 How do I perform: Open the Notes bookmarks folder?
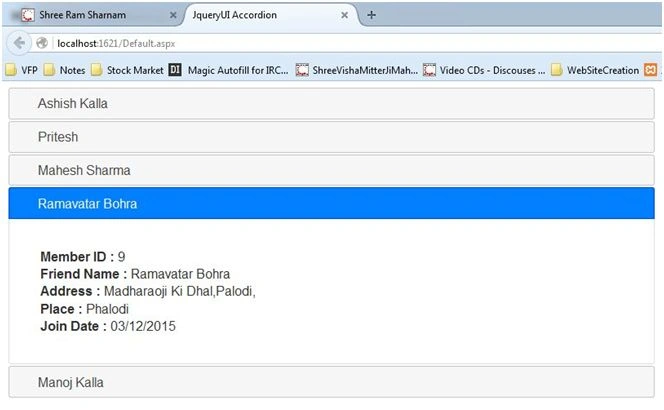(x=64, y=70)
